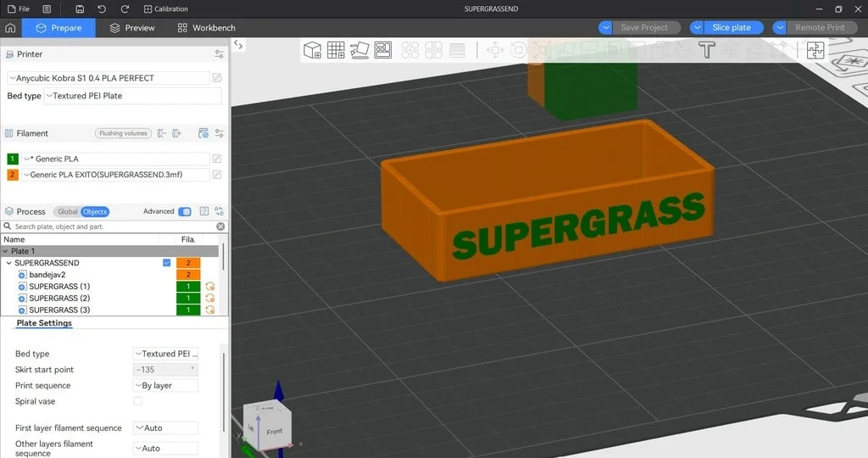Select the Global process mode
Viewport: 868px width, 458px height.
pyautogui.click(x=68, y=211)
